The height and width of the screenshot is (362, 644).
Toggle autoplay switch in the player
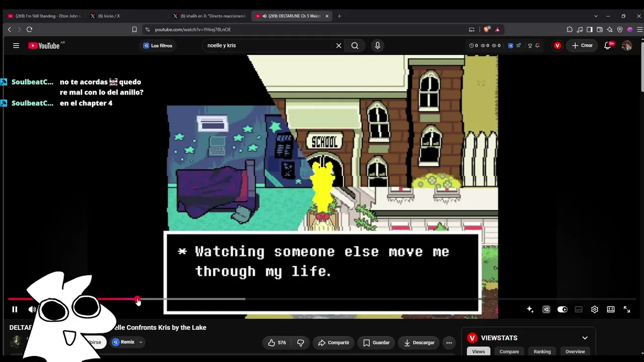click(562, 309)
